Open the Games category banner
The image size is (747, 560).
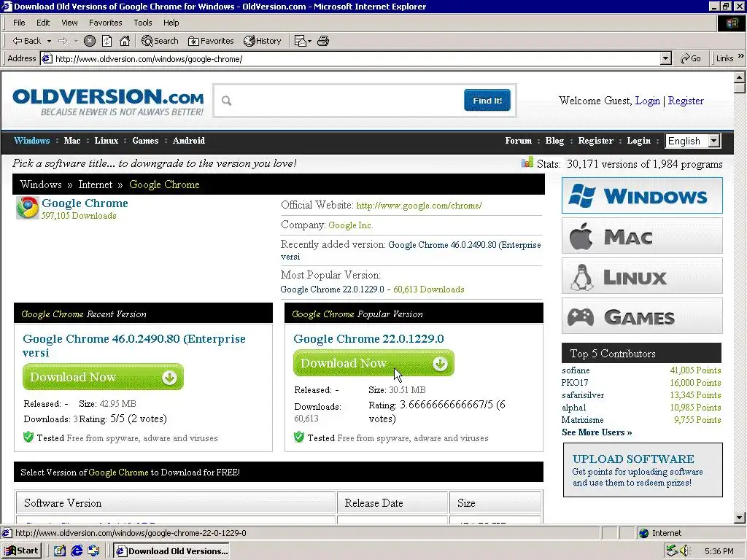642,316
